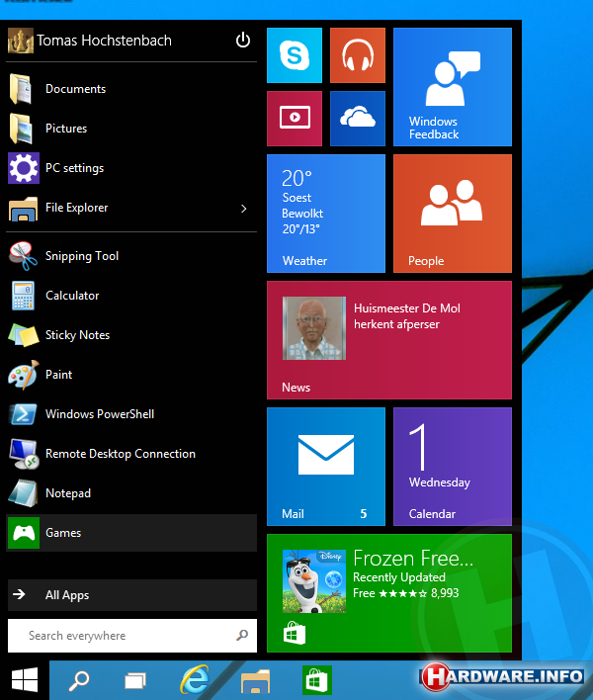Click the Notepad icon

pos(24,493)
